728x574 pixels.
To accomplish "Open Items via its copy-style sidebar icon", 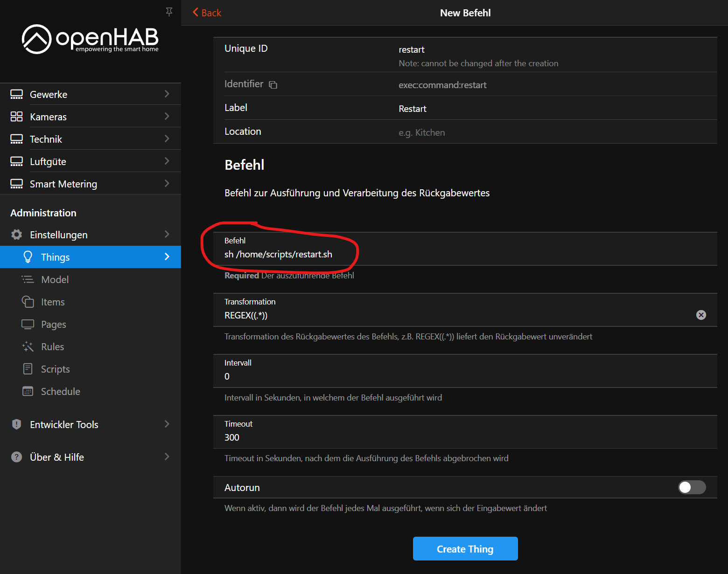I will point(28,302).
